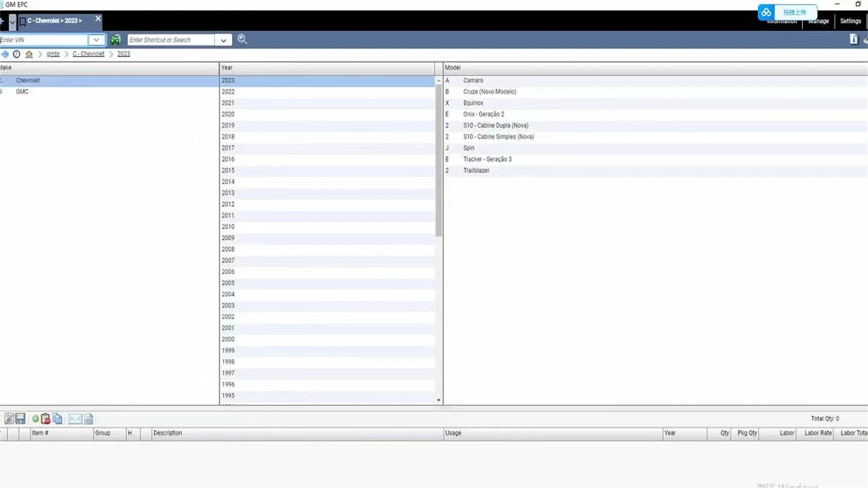Screen dimensions: 868x488
Task: Click the history clock icon
Action: pyautogui.click(x=17, y=54)
